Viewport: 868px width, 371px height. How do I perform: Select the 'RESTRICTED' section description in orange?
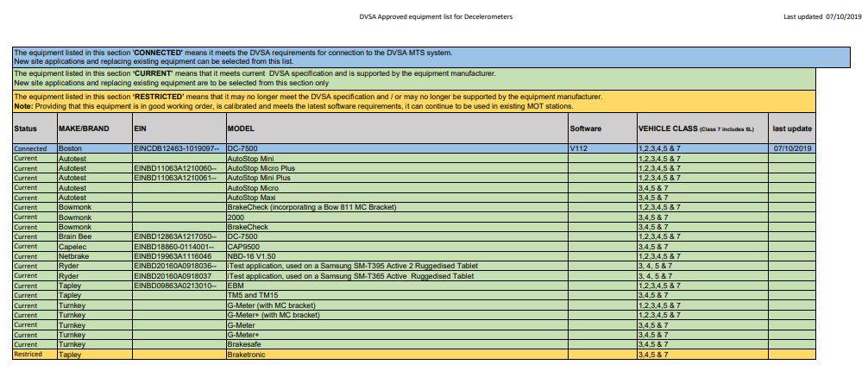pos(414,101)
